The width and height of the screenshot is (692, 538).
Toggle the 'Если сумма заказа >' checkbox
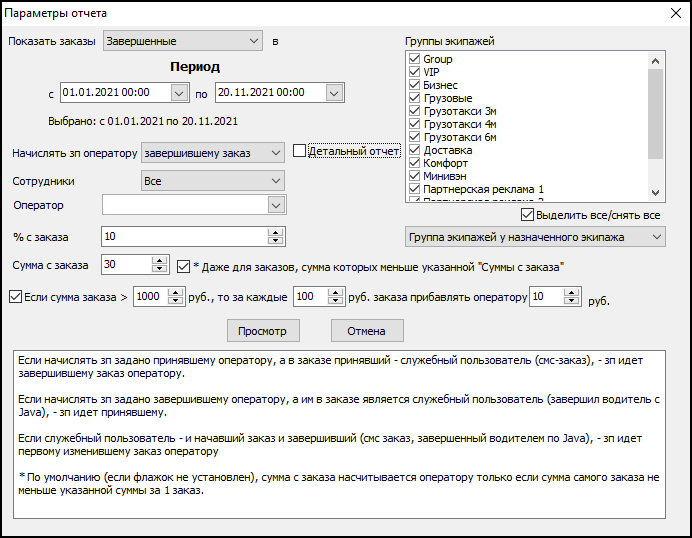(x=15, y=297)
